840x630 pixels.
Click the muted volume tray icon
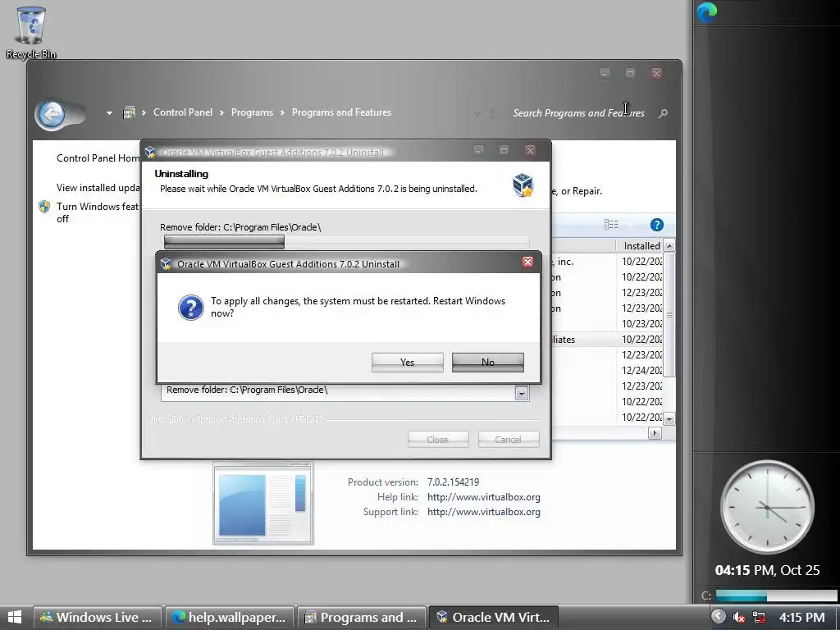tap(739, 618)
